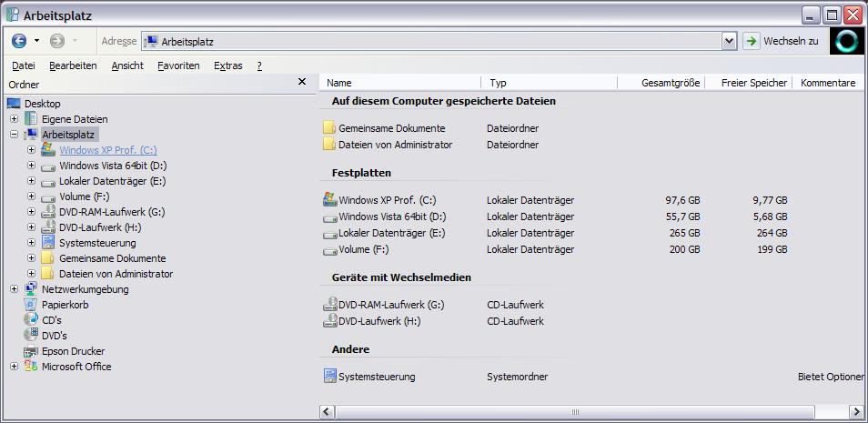Screen dimensions: 868x423
Task: Click DVD-RAM-Laufwerk (G:) tree icon
Action: click(x=48, y=211)
